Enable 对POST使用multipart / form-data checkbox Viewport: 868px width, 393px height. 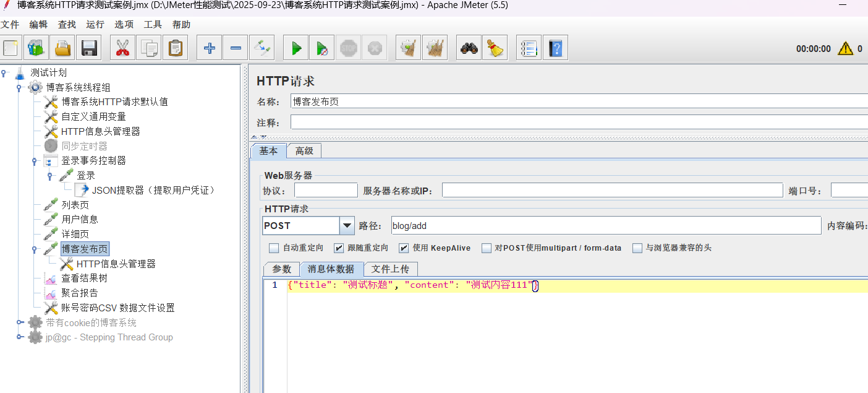tap(487, 248)
